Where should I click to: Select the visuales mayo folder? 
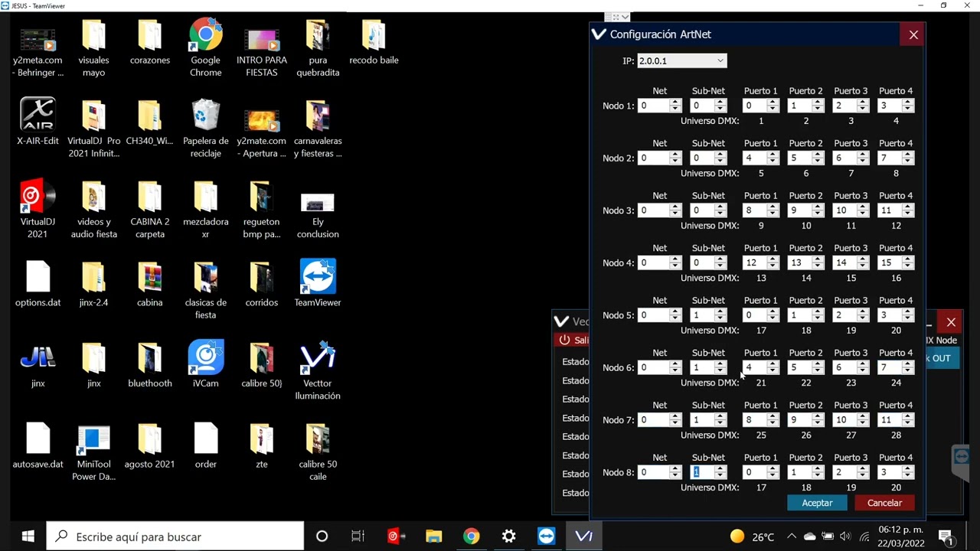point(93,48)
